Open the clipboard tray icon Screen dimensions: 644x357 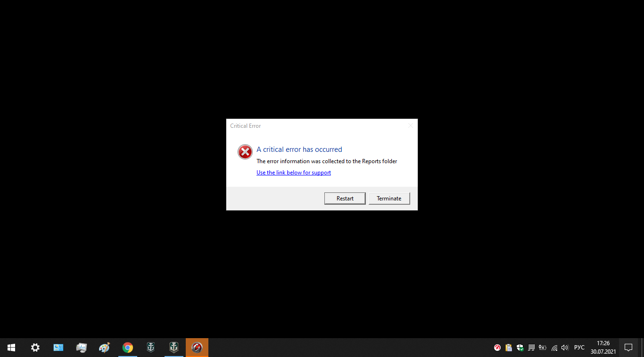(509, 348)
